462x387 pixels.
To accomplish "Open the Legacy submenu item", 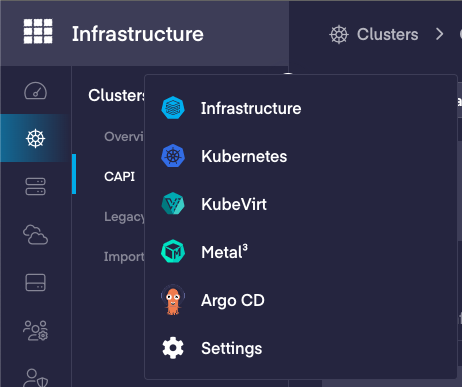I will pos(124,217).
